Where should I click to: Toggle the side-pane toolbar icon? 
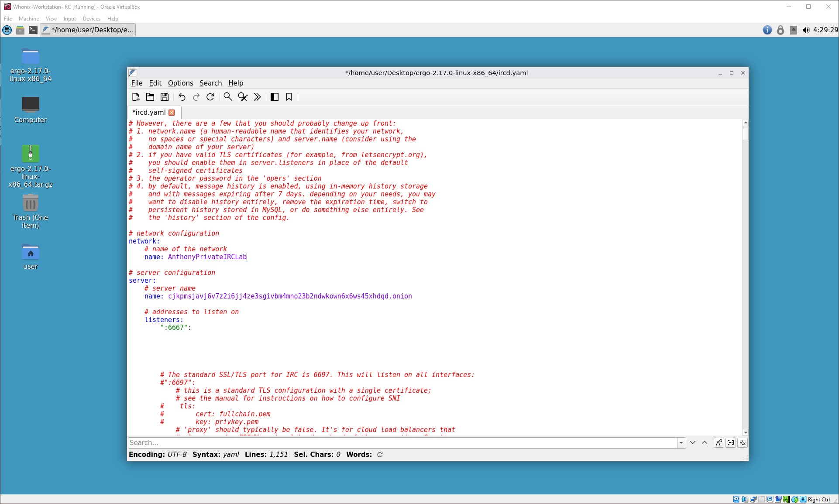click(275, 97)
